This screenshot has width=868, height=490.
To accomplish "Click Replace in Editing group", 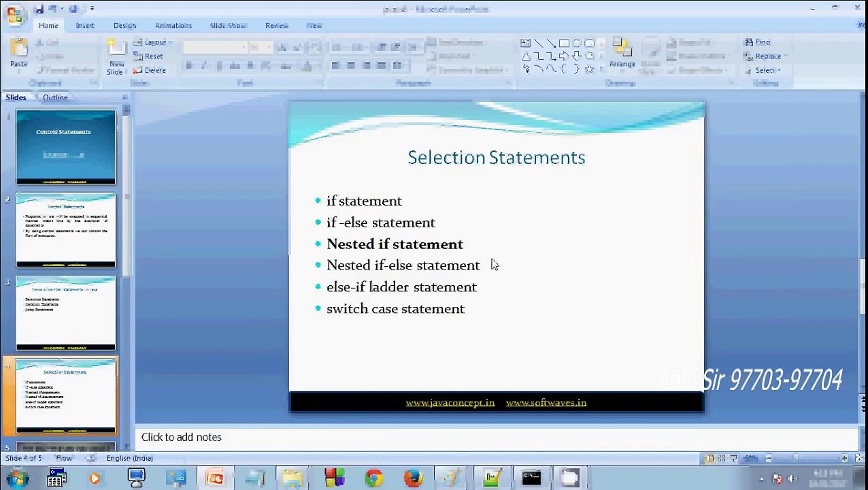I will (x=765, y=56).
